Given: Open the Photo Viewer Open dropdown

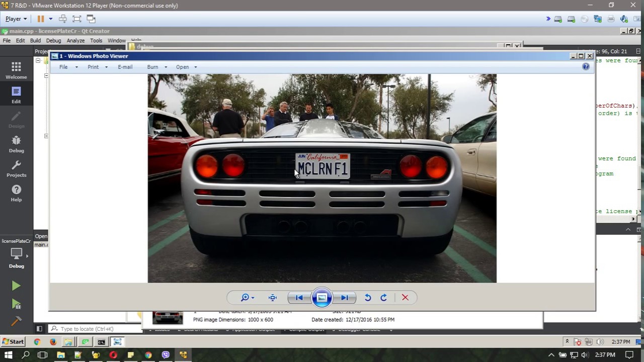Looking at the screenshot, I should click(x=186, y=67).
